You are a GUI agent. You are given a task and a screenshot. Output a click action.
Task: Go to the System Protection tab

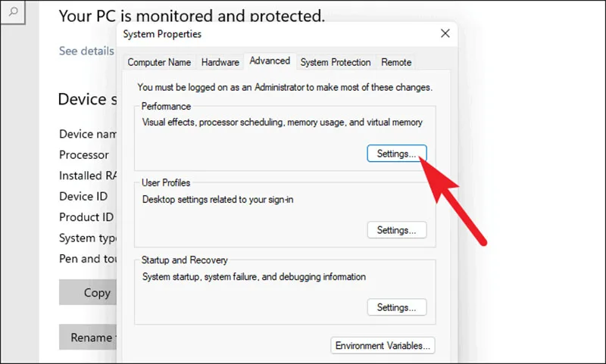point(335,62)
